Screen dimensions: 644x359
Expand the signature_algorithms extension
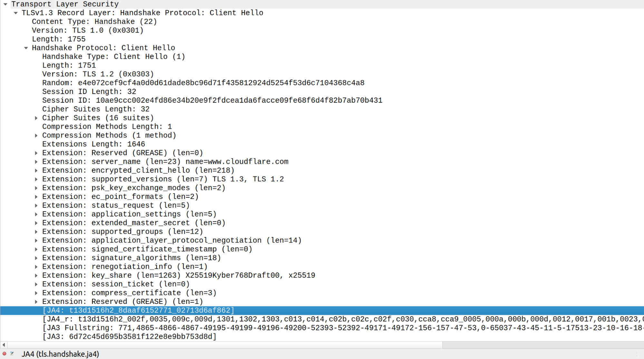click(36, 258)
